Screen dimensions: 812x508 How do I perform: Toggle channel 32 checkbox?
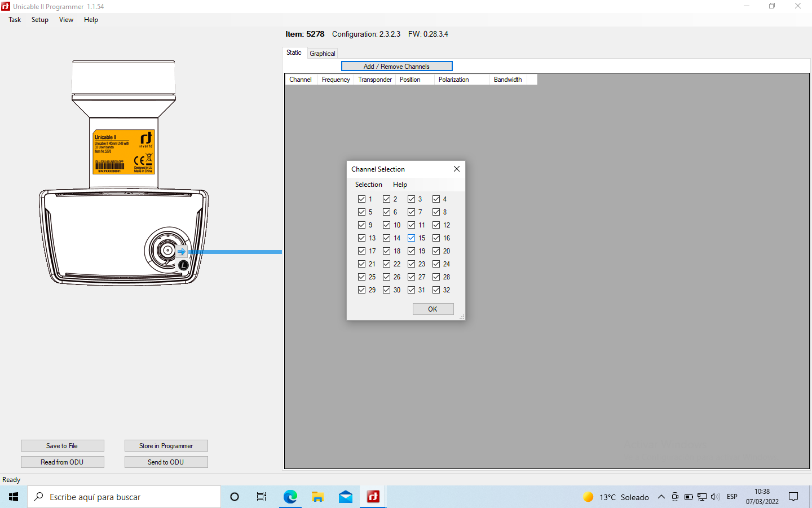click(x=436, y=290)
